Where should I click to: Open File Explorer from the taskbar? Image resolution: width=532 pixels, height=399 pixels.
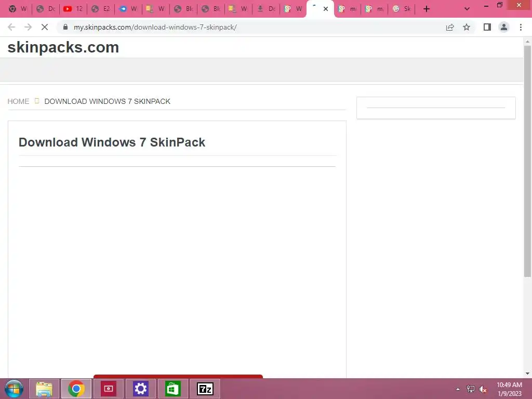(x=44, y=389)
